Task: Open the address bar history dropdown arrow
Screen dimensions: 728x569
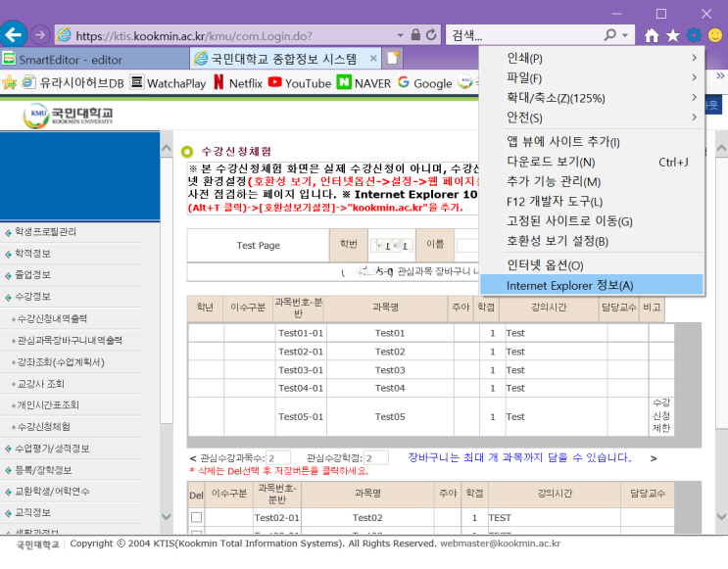Action: [400, 35]
